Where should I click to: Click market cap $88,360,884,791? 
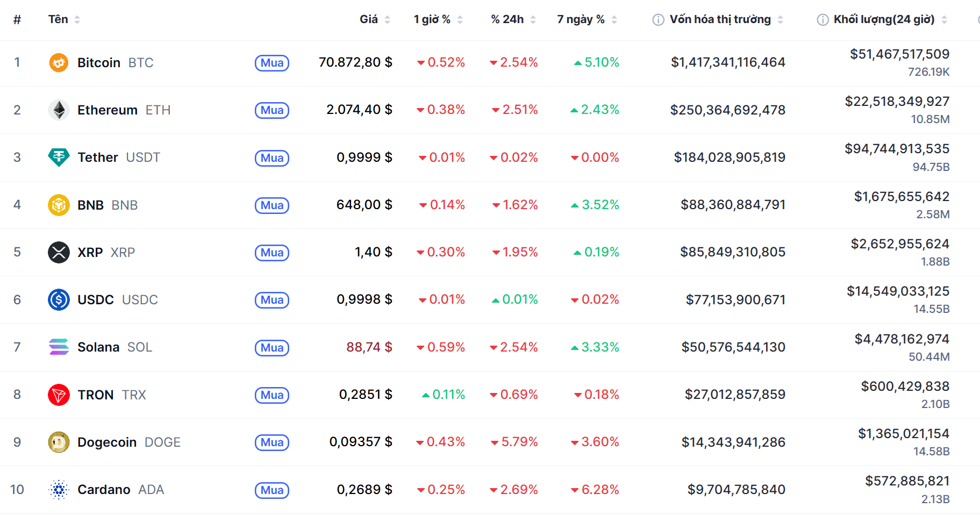(733, 205)
